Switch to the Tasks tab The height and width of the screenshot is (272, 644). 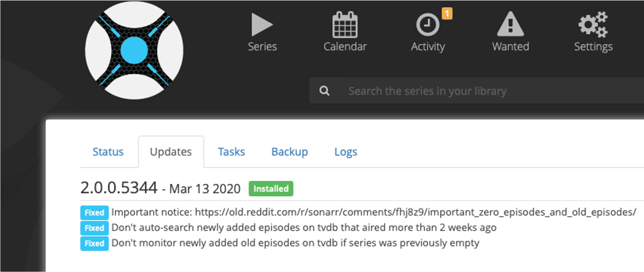pyautogui.click(x=231, y=152)
